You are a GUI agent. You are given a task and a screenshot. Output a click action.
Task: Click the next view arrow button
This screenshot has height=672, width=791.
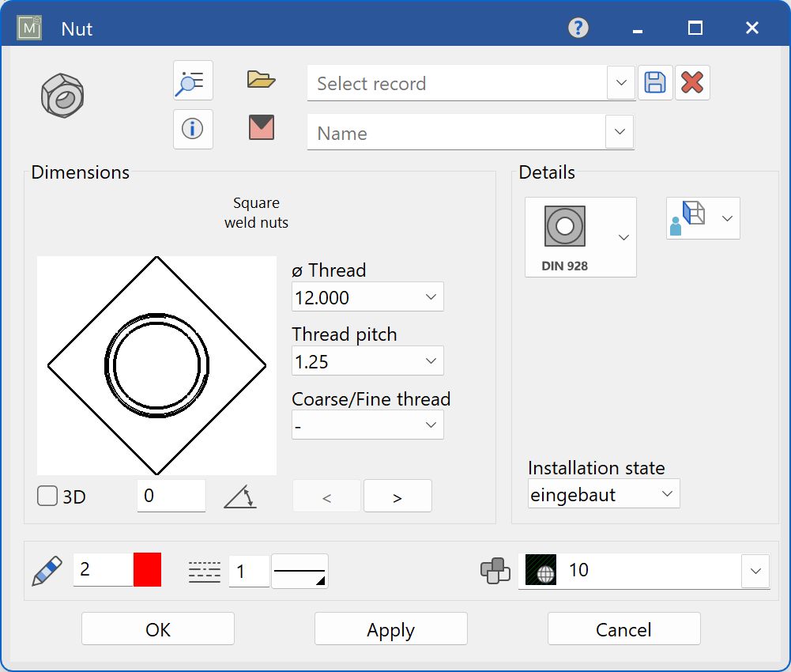tap(397, 496)
